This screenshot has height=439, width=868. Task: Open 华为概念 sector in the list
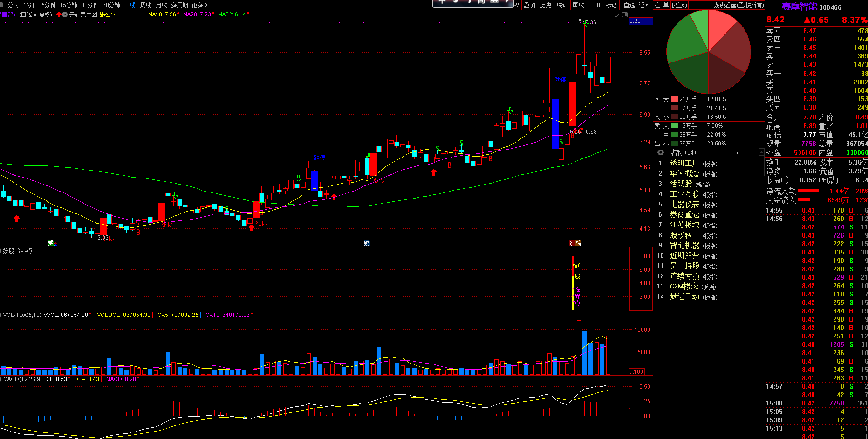tap(684, 174)
